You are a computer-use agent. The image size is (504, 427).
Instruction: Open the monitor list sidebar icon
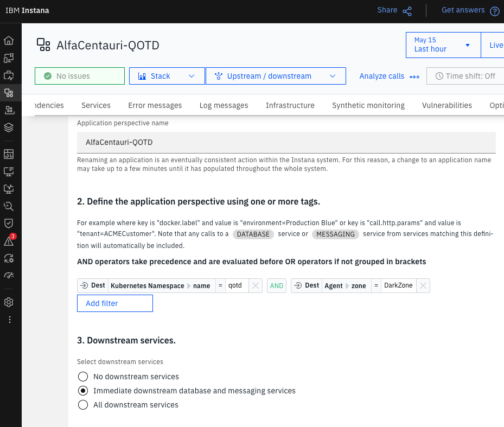pos(9,171)
